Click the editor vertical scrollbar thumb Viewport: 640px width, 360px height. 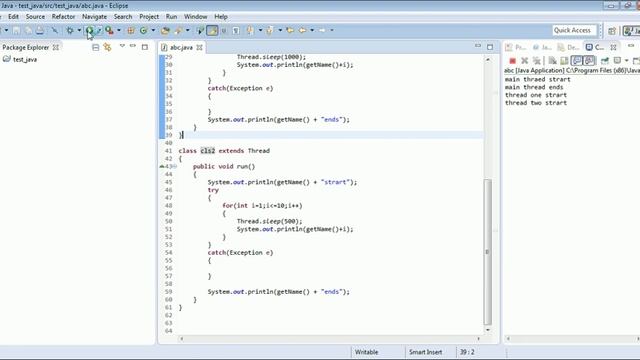[487, 251]
